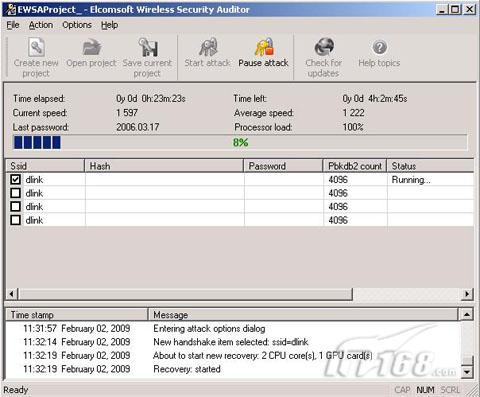The width and height of the screenshot is (480, 397).
Task: Click the Create new project icon
Action: [36, 47]
